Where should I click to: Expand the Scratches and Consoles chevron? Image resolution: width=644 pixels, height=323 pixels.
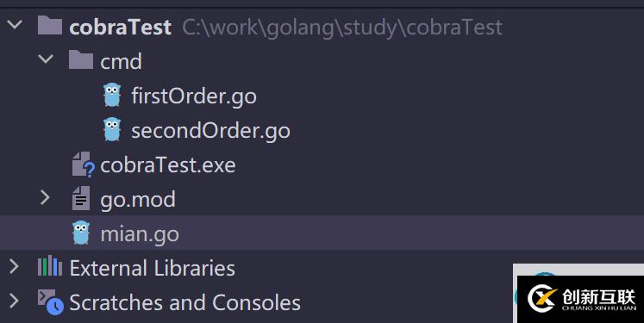click(x=14, y=301)
